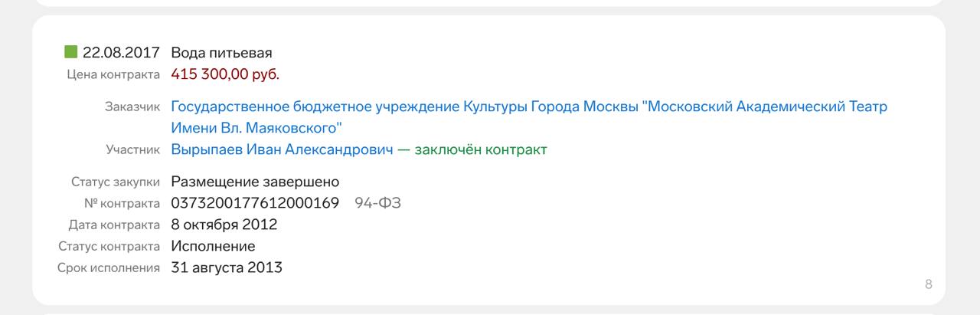Click the "№ контракта" field label
Image resolution: width=980 pixels, height=315 pixels.
[x=122, y=203]
